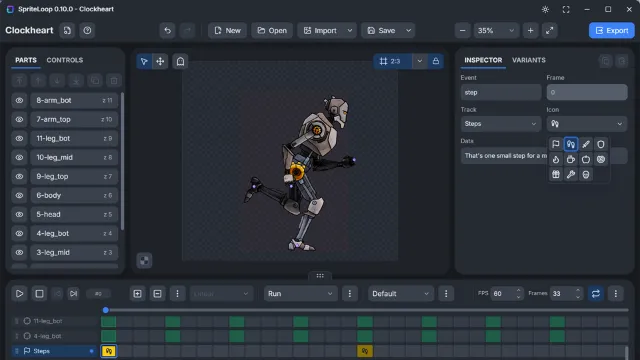Toggle visibility of 11-leg_bot

19,138
